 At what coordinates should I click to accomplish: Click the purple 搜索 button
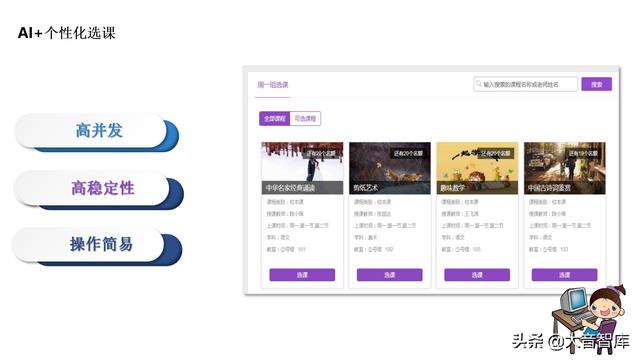tap(596, 84)
